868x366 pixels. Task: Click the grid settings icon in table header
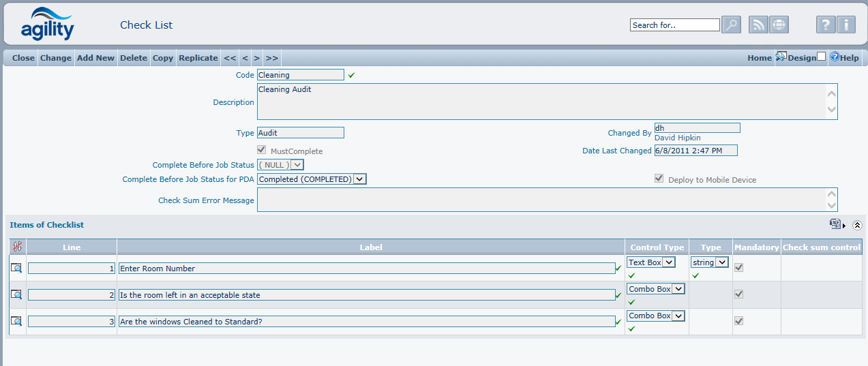point(17,247)
